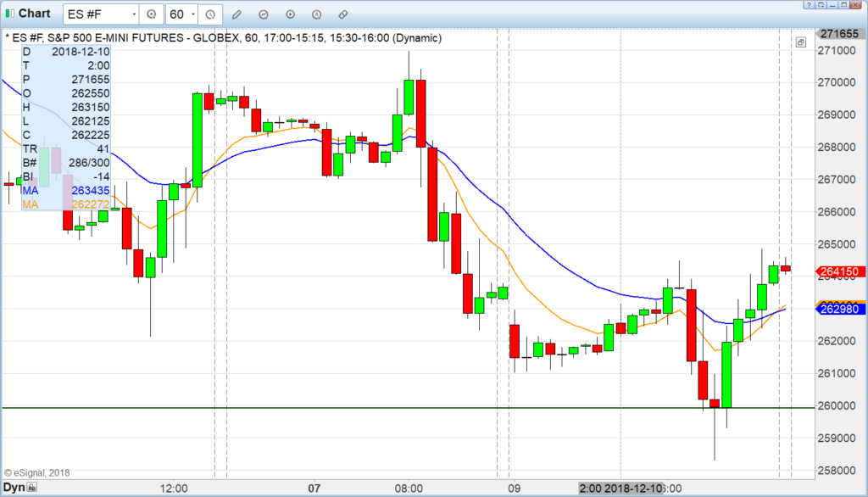The height and width of the screenshot is (497, 868).
Task: Click the B# value 286/300
Action: pos(88,163)
